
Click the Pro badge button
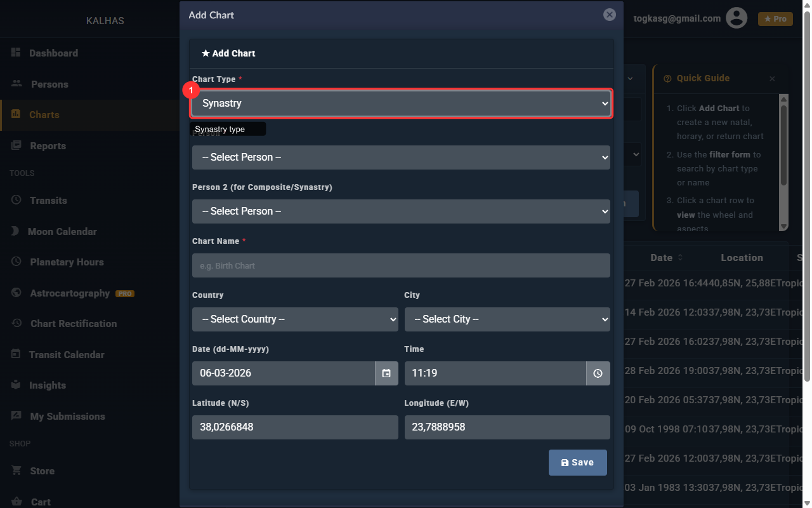(x=775, y=19)
